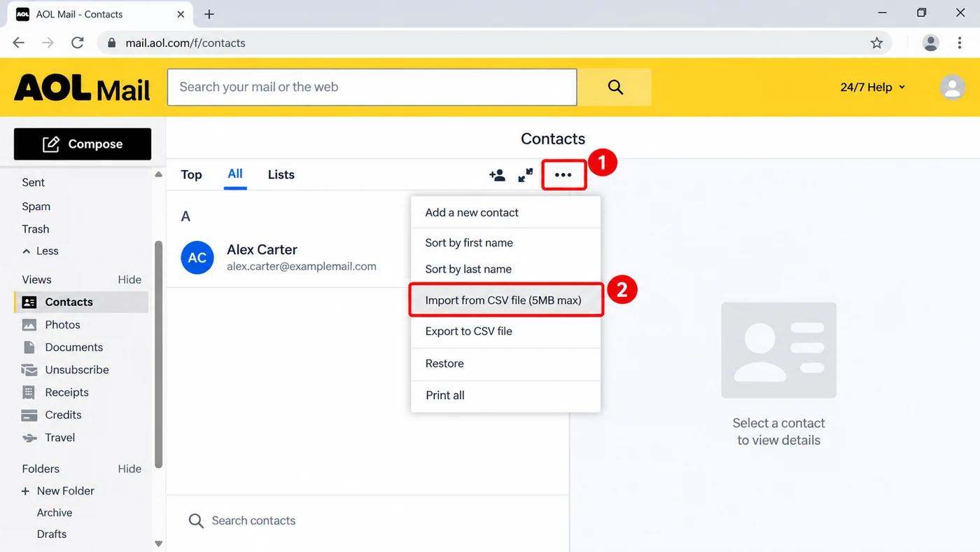980x552 pixels.
Task: Choose Import from CSV file (5MB max)
Action: (x=505, y=301)
